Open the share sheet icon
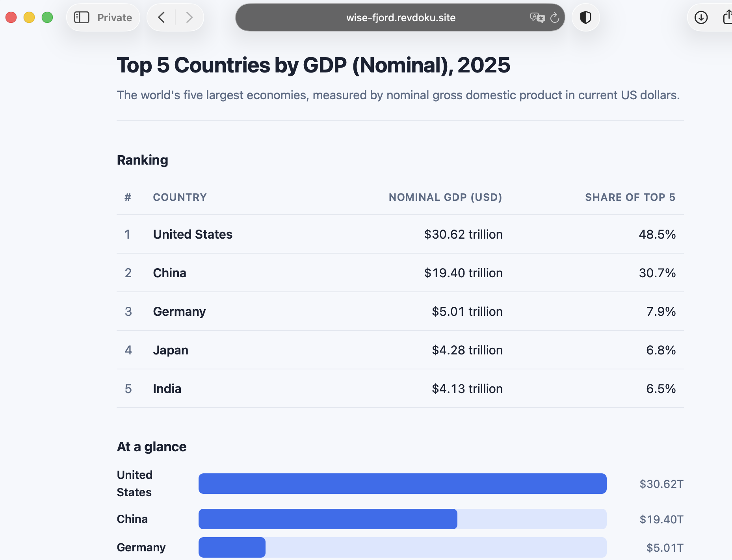The image size is (732, 560). pos(727,17)
